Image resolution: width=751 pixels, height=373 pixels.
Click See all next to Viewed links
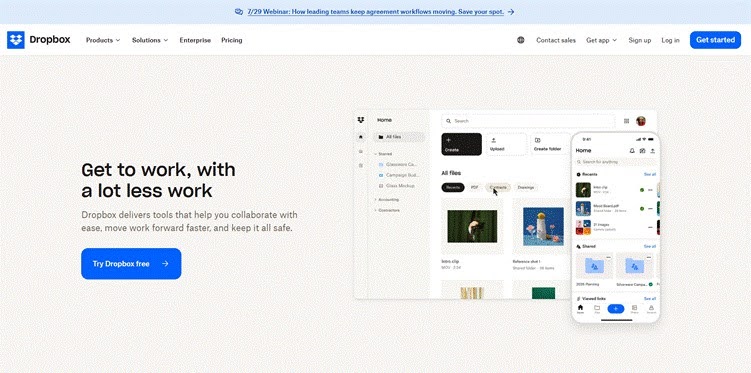click(x=649, y=298)
